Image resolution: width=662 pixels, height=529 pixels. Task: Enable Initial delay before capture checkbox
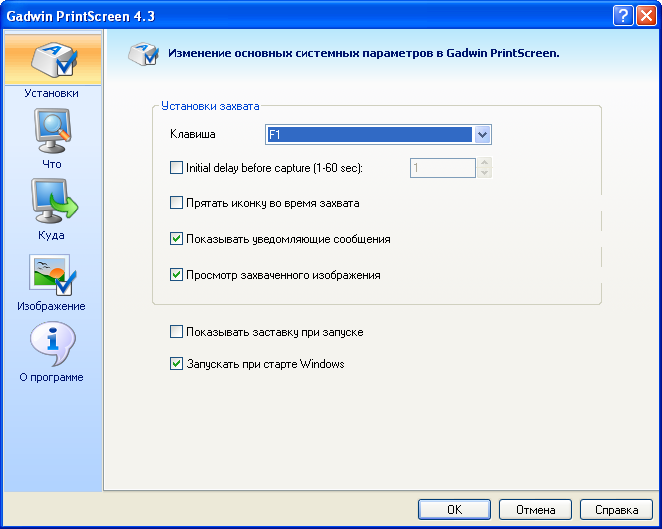176,168
